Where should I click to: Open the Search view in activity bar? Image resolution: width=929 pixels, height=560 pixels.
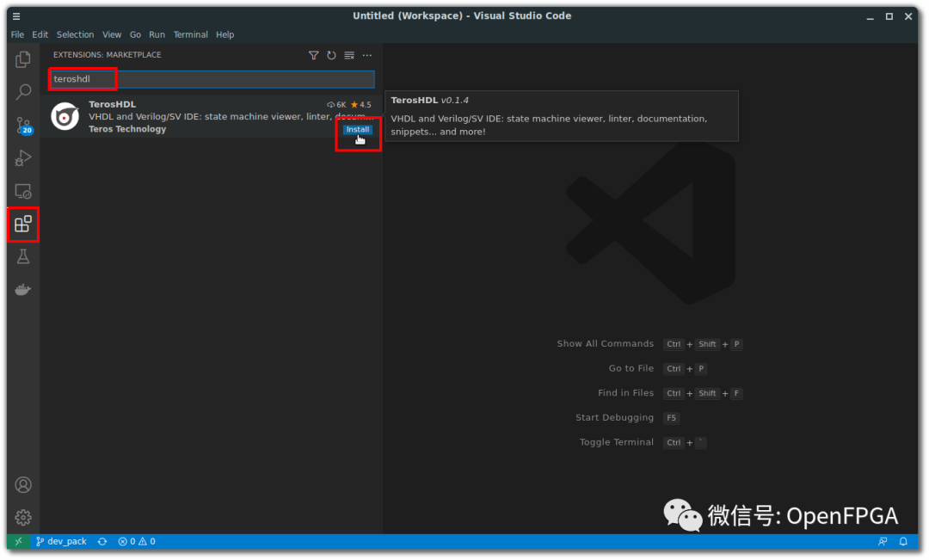click(23, 92)
